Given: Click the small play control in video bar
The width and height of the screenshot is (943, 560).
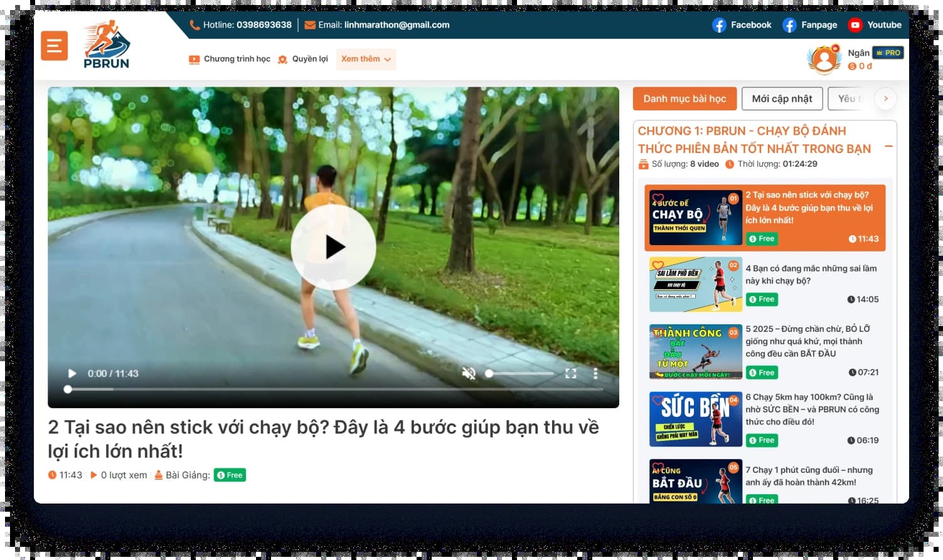Looking at the screenshot, I should tap(72, 374).
